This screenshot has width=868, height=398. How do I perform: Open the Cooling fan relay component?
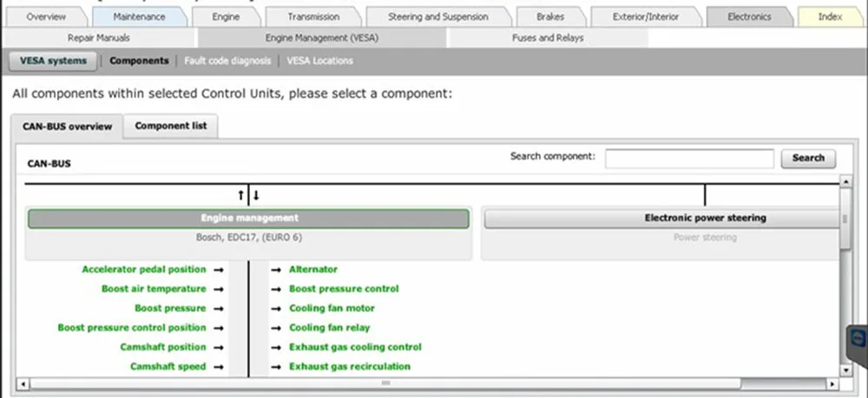pyautogui.click(x=329, y=327)
